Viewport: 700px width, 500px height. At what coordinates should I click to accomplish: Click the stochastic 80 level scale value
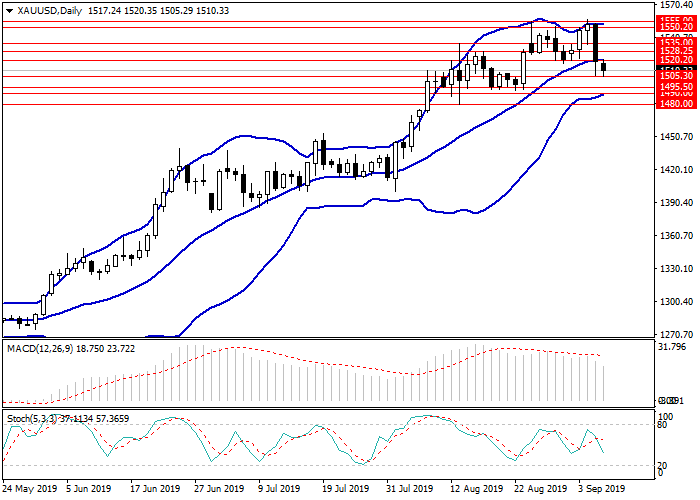click(x=662, y=424)
